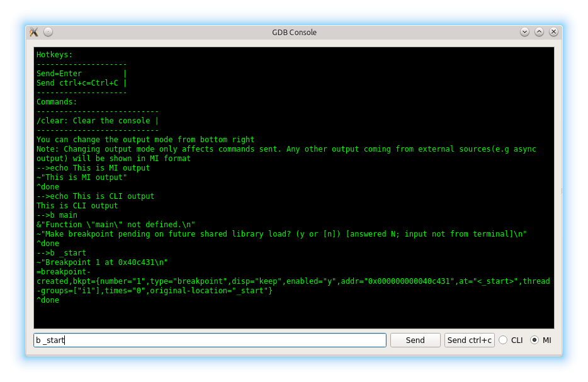Viewport: 588px width, 382px height.
Task: Click the '-->b _start' command line
Action: click(61, 253)
